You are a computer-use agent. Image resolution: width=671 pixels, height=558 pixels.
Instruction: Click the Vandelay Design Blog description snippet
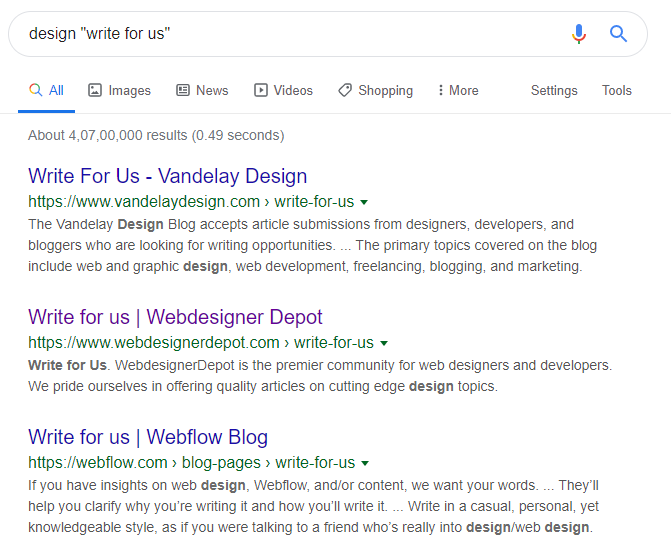point(312,245)
